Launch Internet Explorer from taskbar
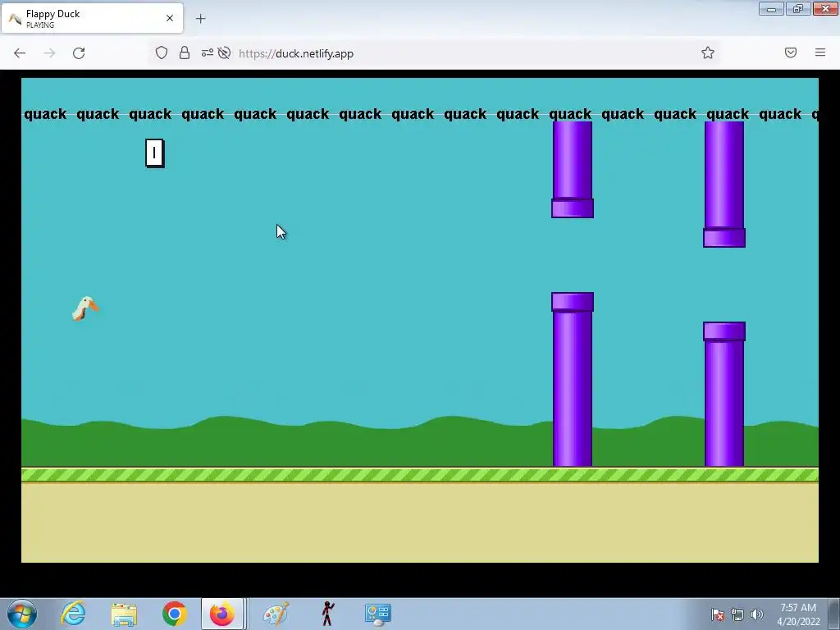This screenshot has height=630, width=840. (x=73, y=614)
